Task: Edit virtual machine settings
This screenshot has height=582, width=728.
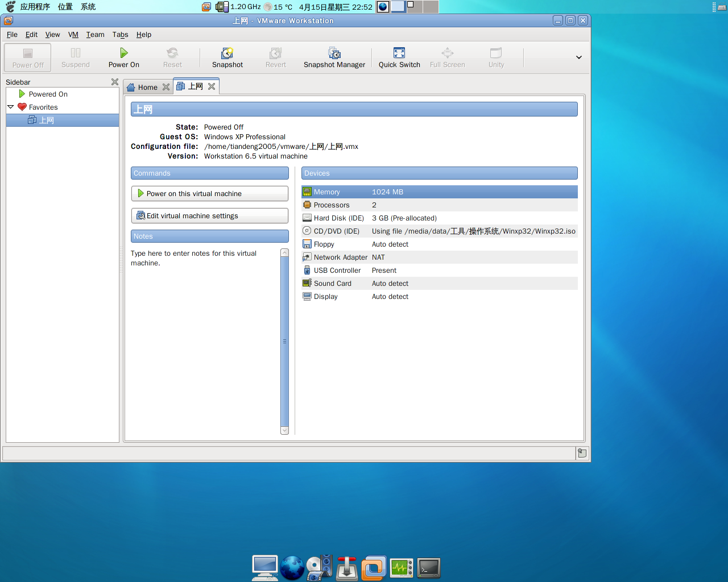Action: (209, 216)
